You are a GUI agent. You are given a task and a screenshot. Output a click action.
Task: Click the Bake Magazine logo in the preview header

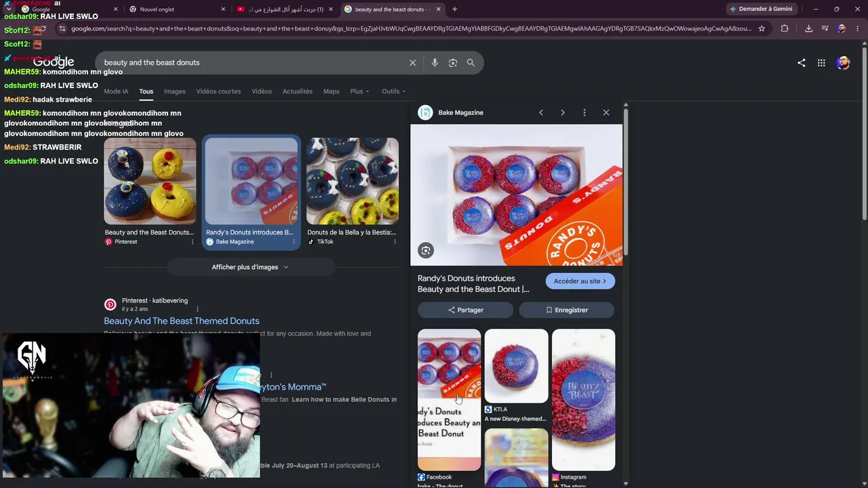click(x=425, y=113)
